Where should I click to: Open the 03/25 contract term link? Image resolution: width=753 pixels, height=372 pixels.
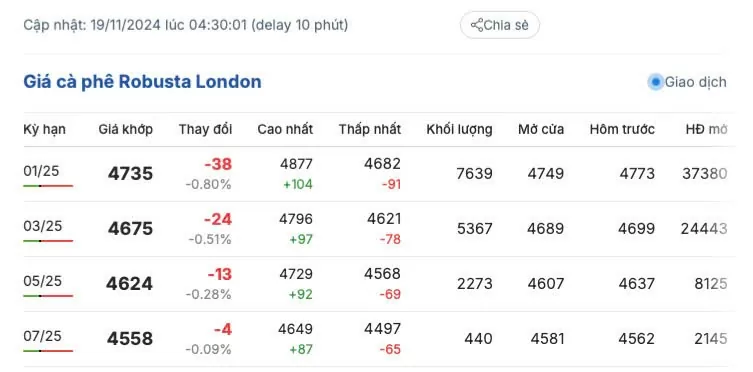[x=43, y=226]
